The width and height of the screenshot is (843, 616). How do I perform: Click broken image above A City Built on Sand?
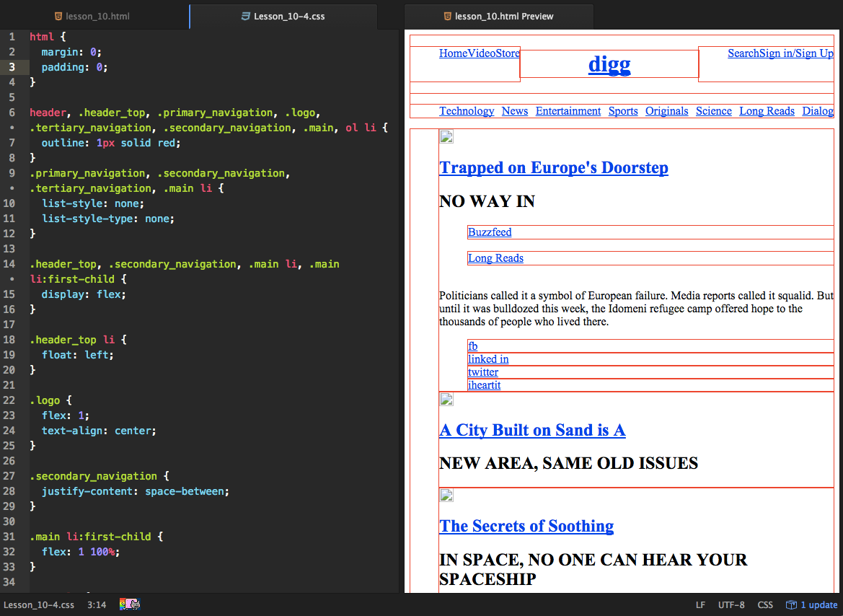(x=446, y=399)
